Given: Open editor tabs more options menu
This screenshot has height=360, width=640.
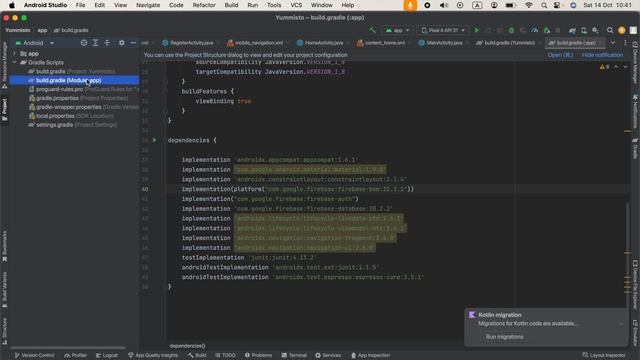Looking at the screenshot, I should (625, 42).
